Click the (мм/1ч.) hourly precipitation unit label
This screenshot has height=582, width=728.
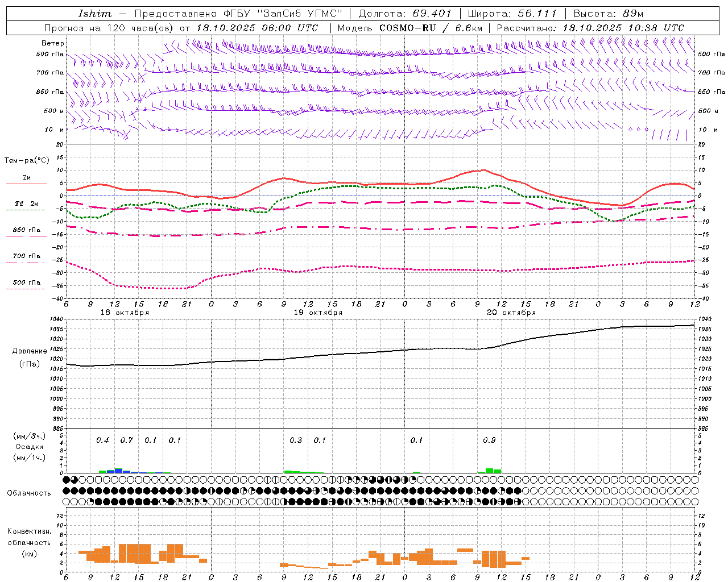[x=30, y=458]
